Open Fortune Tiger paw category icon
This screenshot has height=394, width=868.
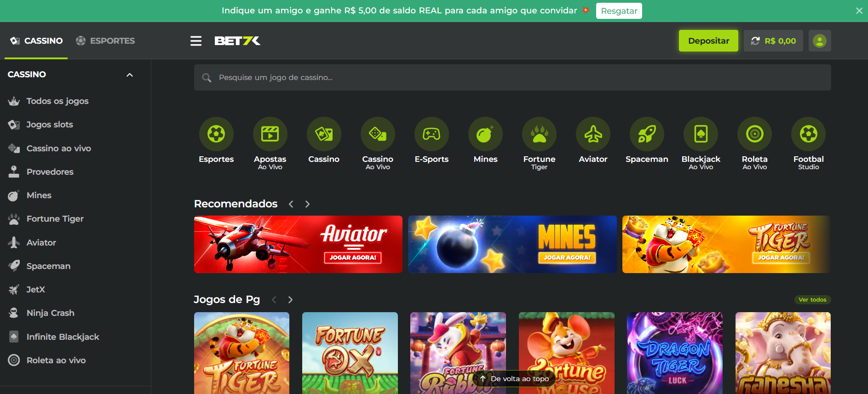click(539, 134)
